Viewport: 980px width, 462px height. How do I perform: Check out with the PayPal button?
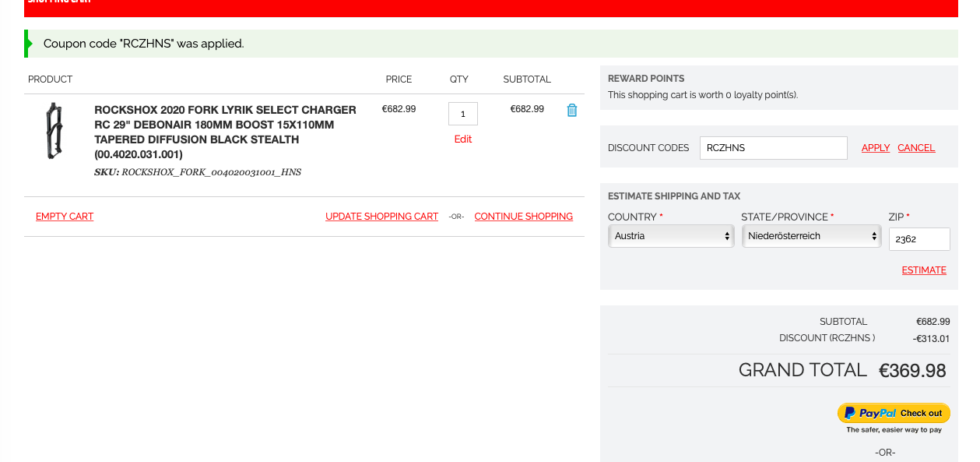click(x=894, y=413)
